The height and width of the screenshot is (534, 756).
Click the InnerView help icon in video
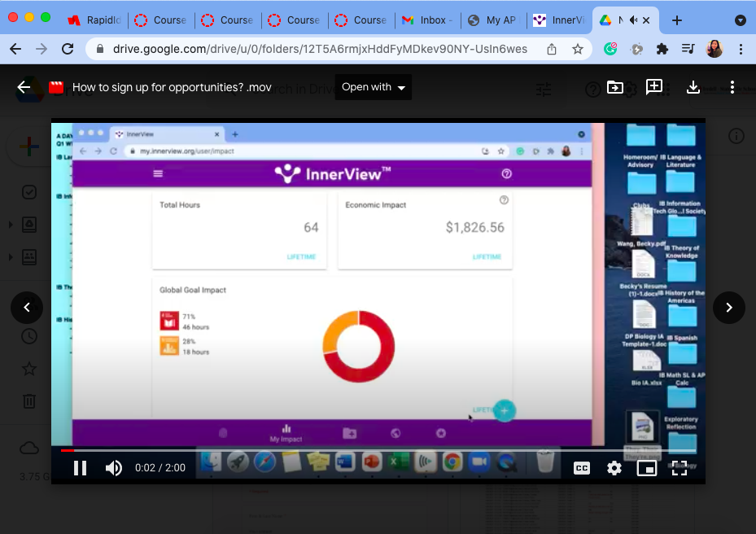[x=506, y=173]
